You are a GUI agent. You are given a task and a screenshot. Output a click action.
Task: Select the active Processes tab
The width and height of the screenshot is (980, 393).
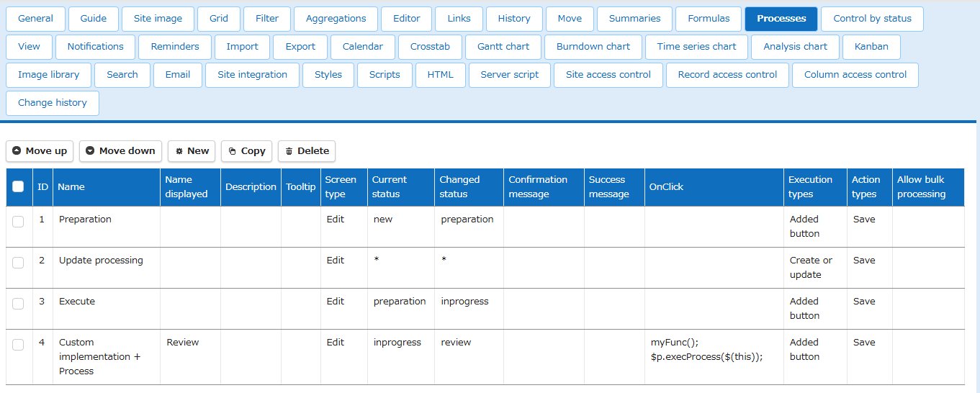(781, 19)
